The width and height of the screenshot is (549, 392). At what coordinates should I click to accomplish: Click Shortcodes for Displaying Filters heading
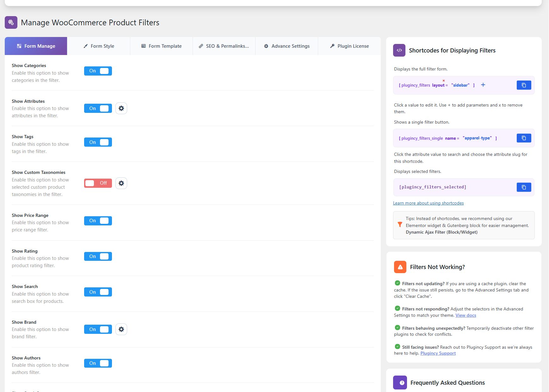452,50
